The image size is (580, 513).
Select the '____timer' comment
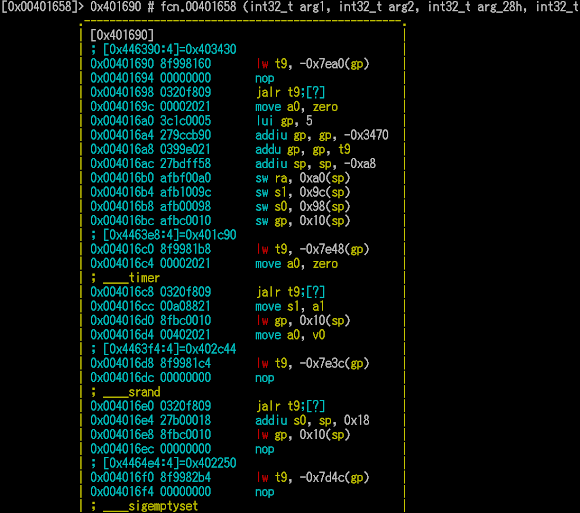131,278
